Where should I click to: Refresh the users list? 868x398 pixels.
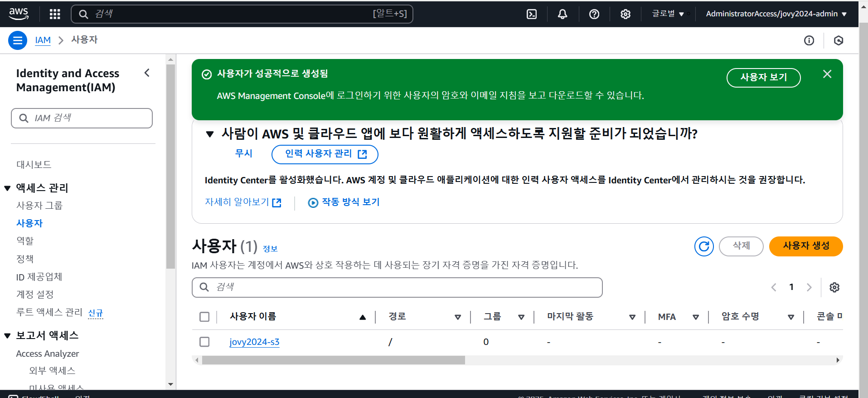coord(704,246)
